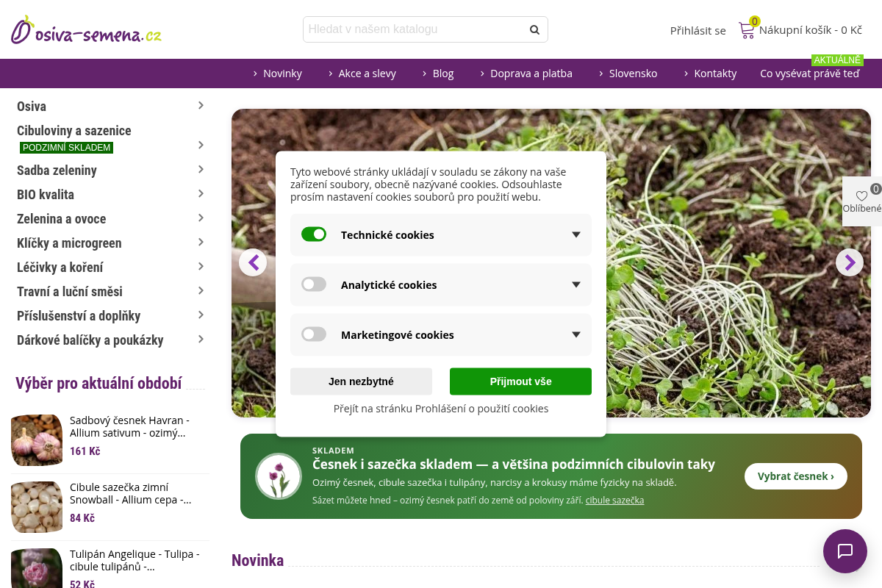Click Vybrat česnek button
Viewport: 882px width, 588px height.
pos(796,476)
